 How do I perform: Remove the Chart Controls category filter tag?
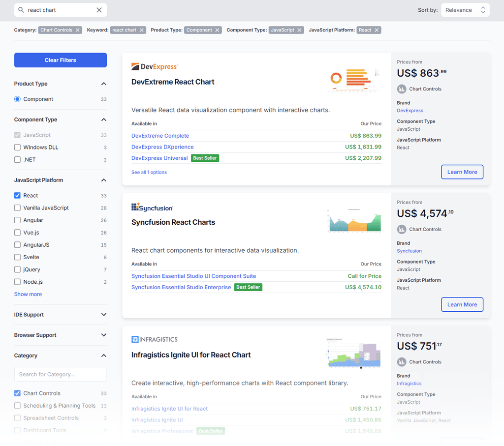[77, 30]
